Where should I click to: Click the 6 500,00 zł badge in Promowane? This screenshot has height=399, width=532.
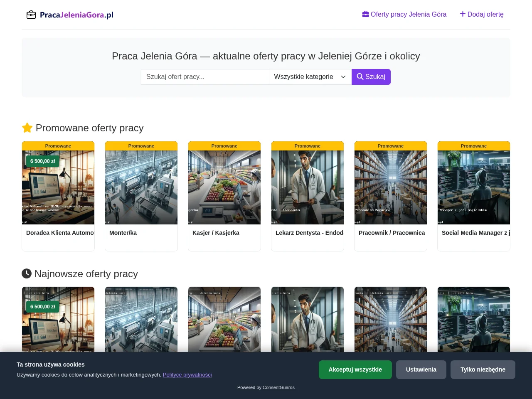click(43, 161)
